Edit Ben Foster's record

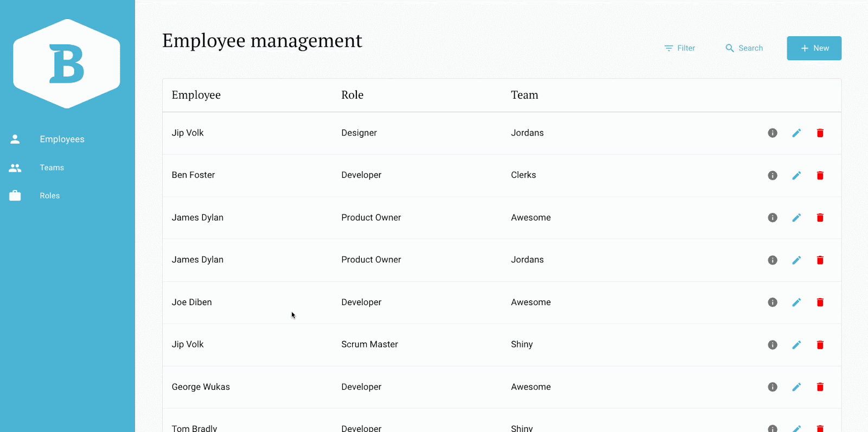796,175
